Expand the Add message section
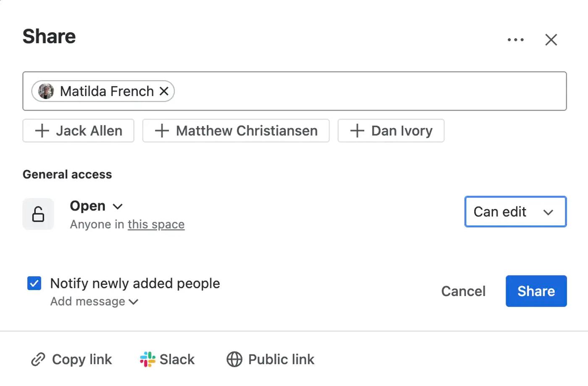 (94, 301)
